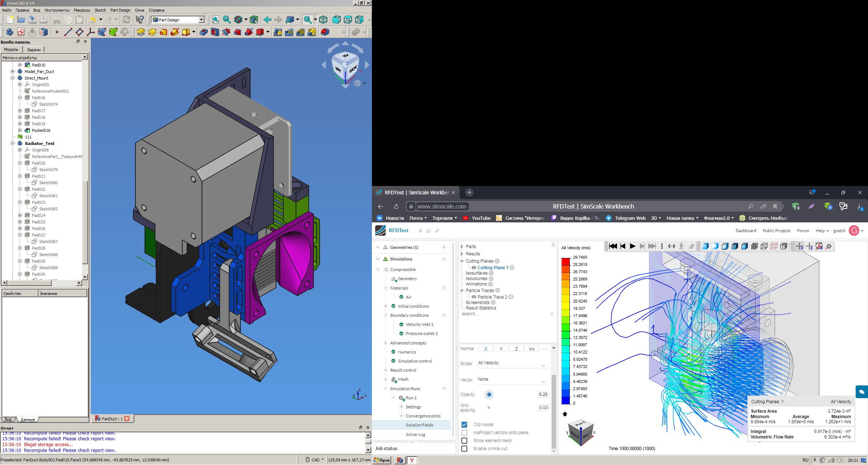The height and width of the screenshot is (465, 868).
Task: Enable Project vectors onto plane checkbox
Action: click(x=464, y=433)
